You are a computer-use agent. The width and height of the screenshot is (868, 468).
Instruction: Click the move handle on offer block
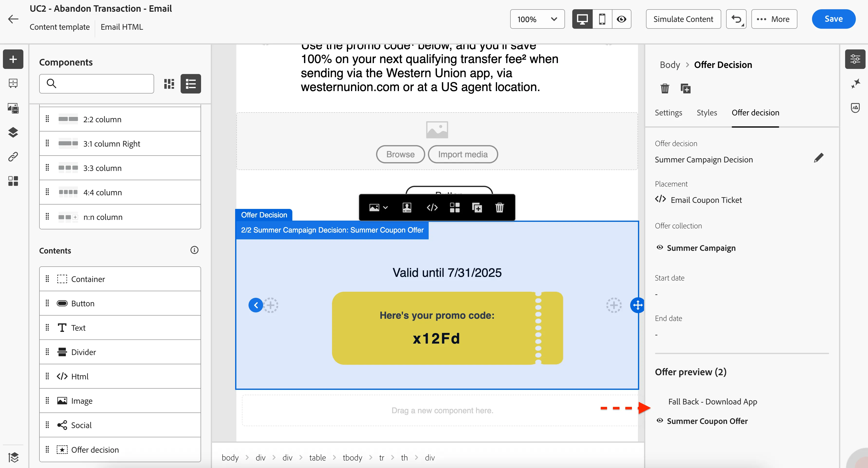637,305
